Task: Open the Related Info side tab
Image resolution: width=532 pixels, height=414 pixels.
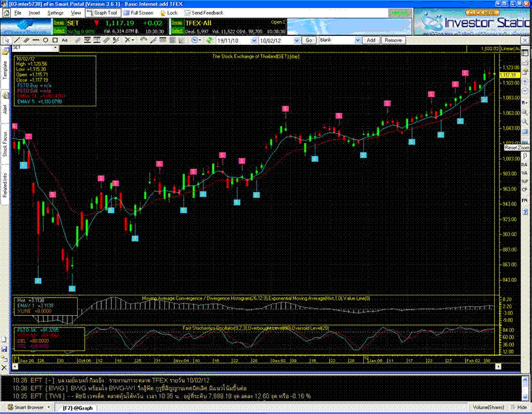Action: (4, 185)
